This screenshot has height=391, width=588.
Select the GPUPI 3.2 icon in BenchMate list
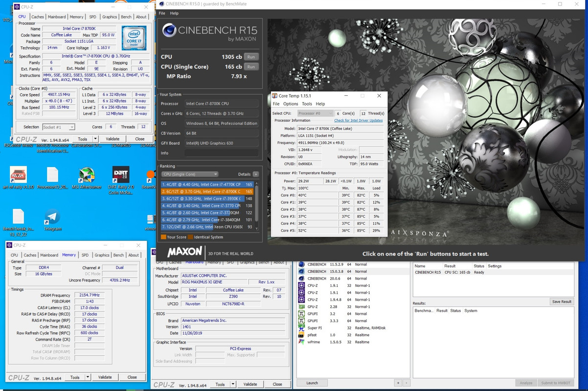(301, 314)
